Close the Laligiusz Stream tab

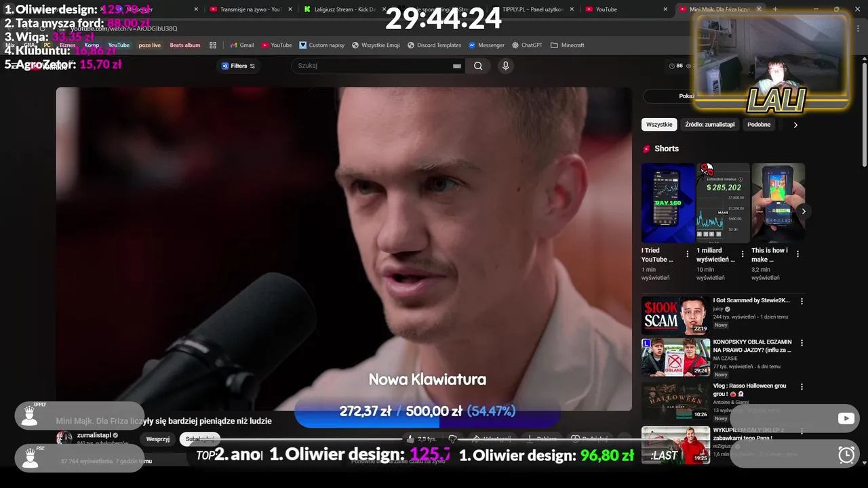(x=384, y=9)
